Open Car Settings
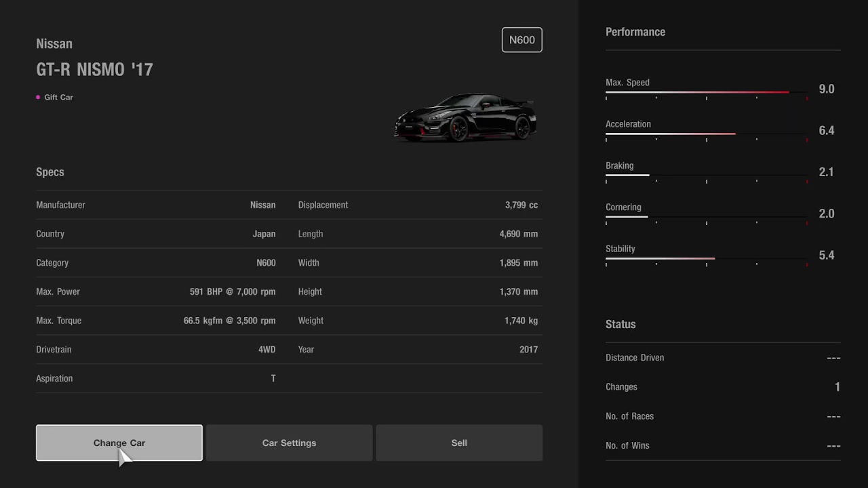 pos(289,443)
